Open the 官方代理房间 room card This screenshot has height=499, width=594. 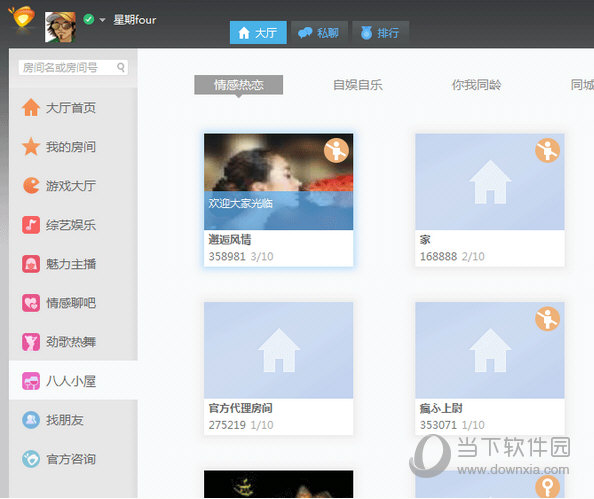(278, 368)
